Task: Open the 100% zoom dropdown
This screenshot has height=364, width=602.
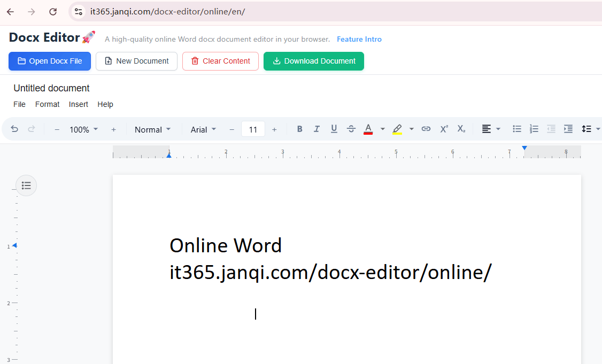Action: (x=84, y=130)
